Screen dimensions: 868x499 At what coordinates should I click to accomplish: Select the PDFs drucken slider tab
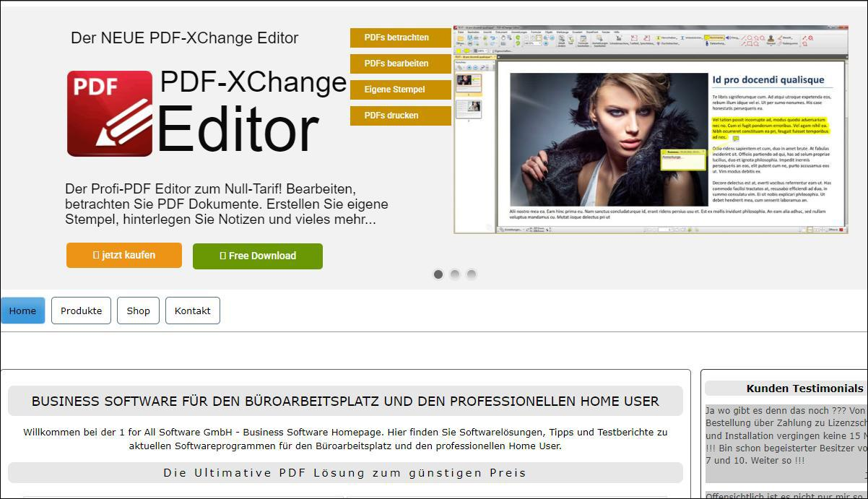pyautogui.click(x=401, y=116)
